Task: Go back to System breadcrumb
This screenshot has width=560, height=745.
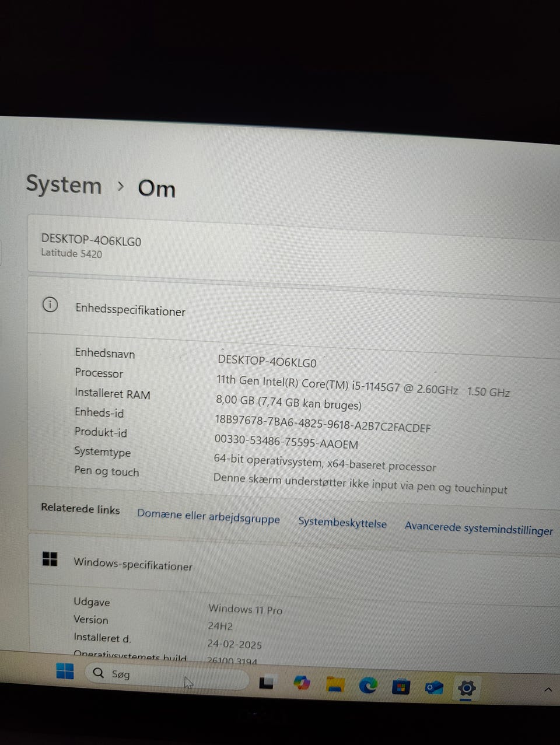Action: point(64,185)
